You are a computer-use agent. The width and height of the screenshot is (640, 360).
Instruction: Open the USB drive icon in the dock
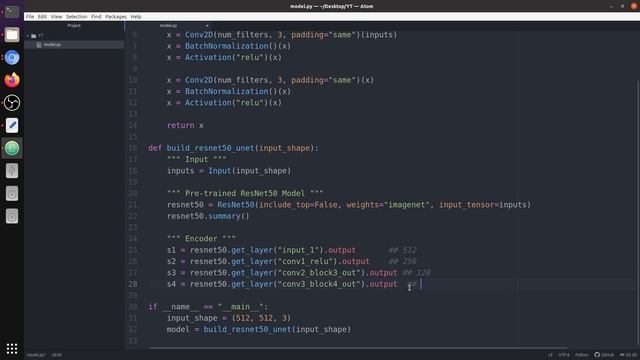[x=12, y=171]
